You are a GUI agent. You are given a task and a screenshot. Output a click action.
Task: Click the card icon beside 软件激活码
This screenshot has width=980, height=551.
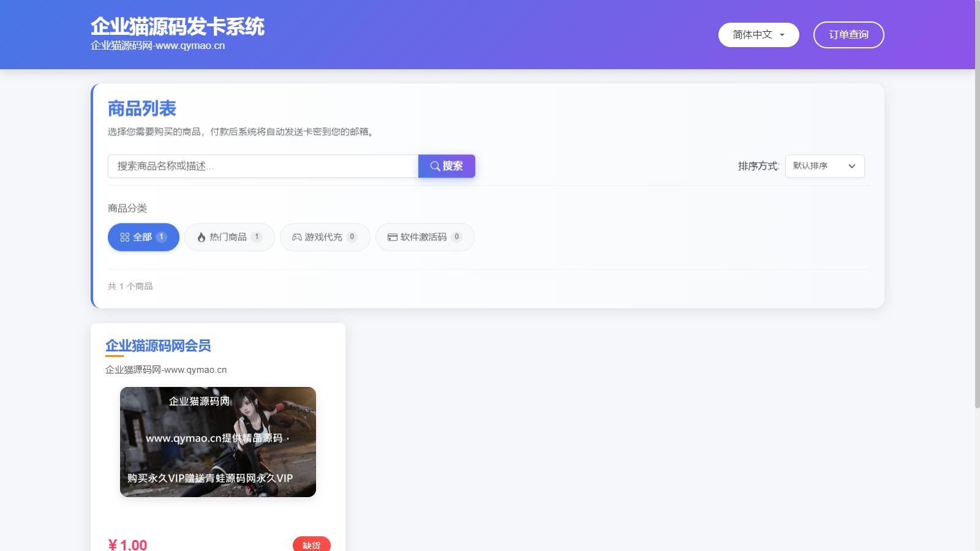point(393,237)
